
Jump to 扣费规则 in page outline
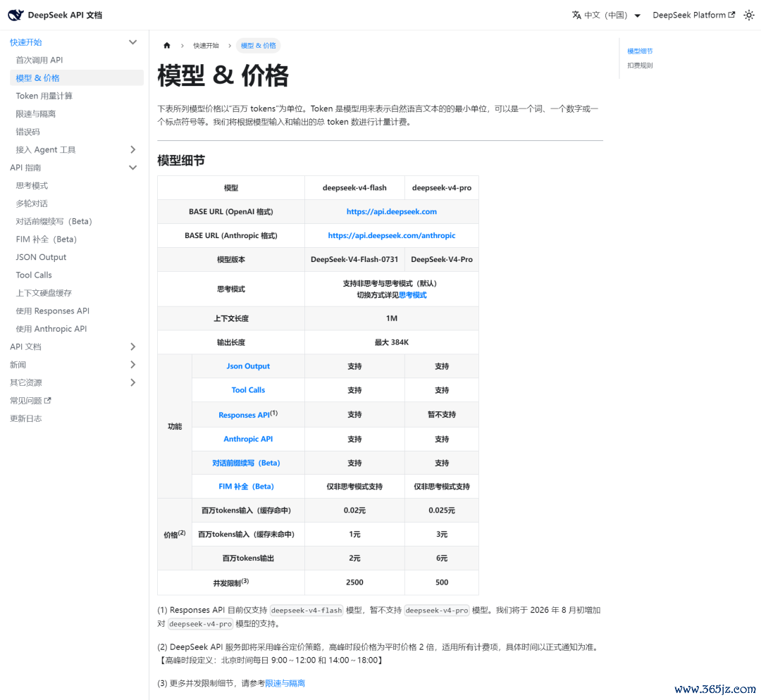click(640, 65)
